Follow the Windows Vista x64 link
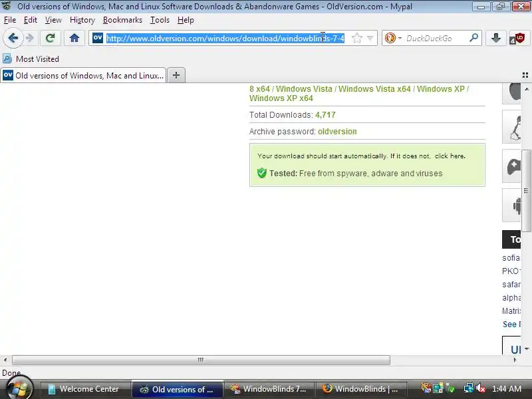532x399 pixels. [374, 89]
